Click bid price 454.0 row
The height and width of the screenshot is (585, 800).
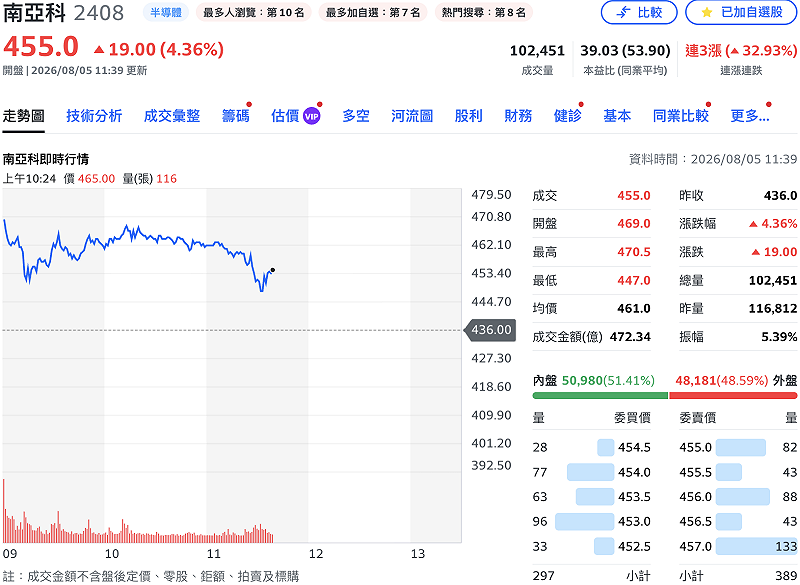(591, 472)
